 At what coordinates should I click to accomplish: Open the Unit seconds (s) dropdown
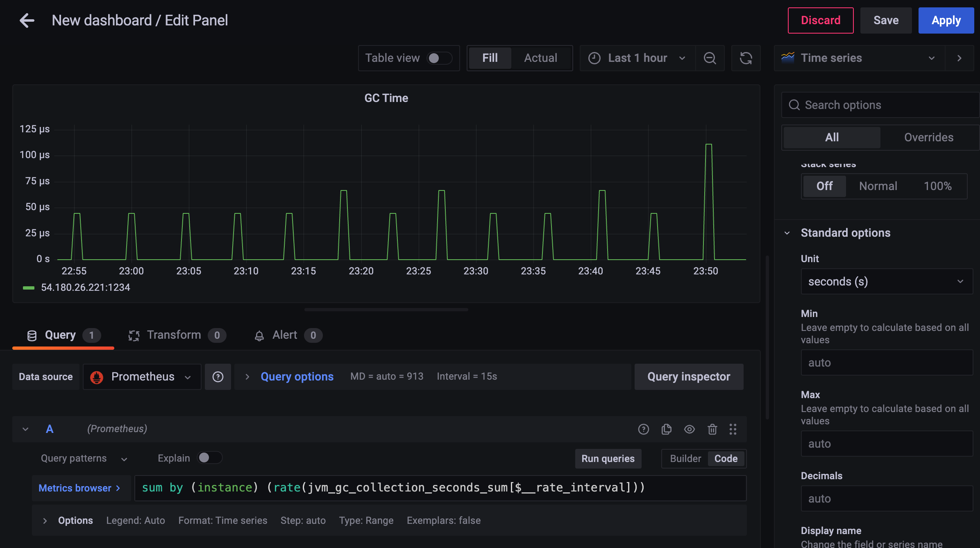tap(887, 281)
